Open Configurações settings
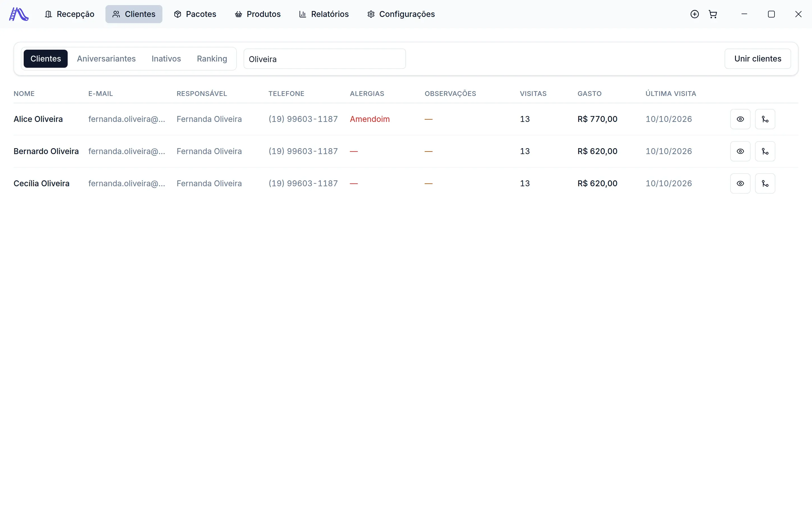 click(401, 14)
